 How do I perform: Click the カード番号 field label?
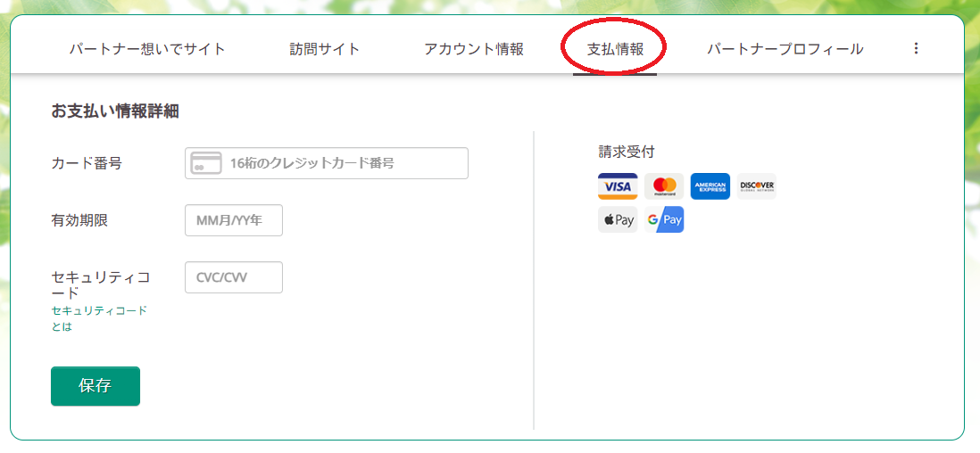pos(87,163)
